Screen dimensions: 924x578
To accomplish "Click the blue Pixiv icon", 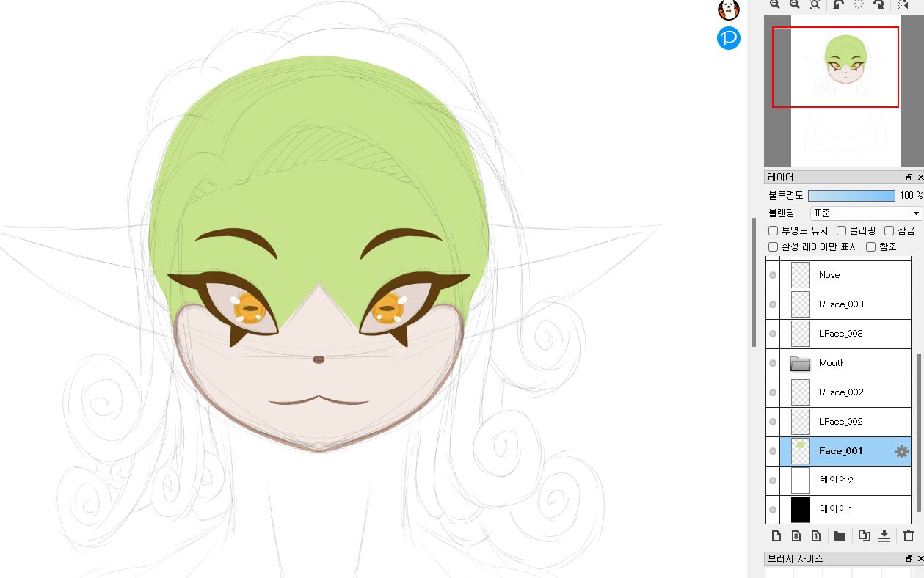I will click(x=729, y=38).
